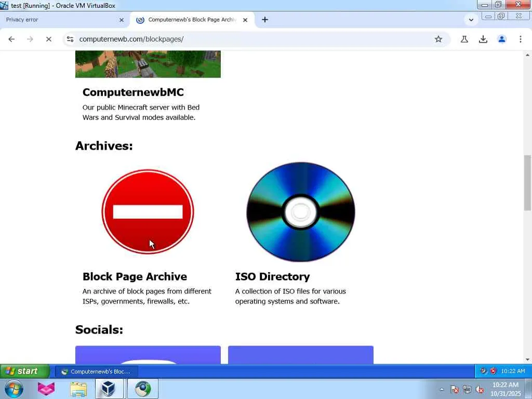Click the host Action Center flag icon
Viewport: 532px width, 399px height.
[455, 390]
